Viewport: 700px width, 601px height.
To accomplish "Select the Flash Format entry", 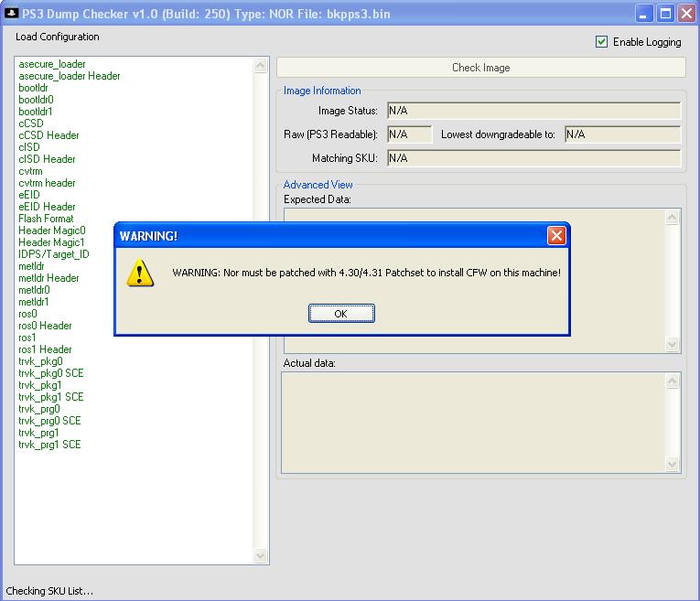I will tap(46, 219).
